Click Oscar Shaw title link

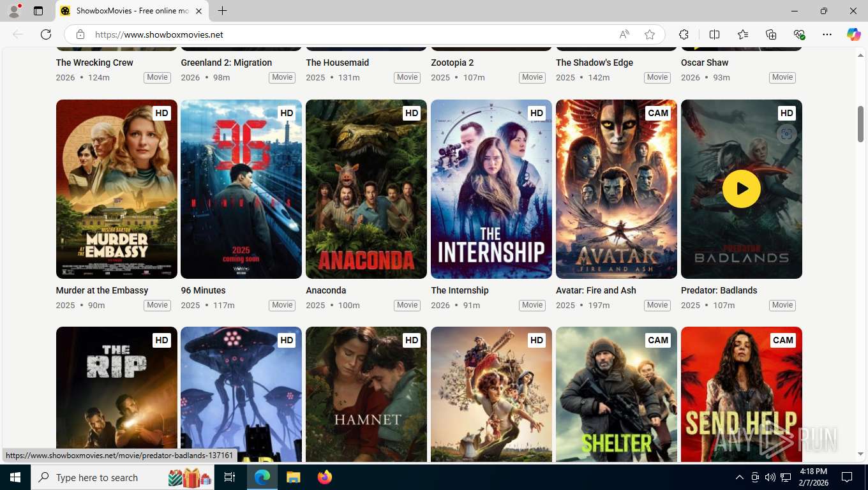coord(705,63)
